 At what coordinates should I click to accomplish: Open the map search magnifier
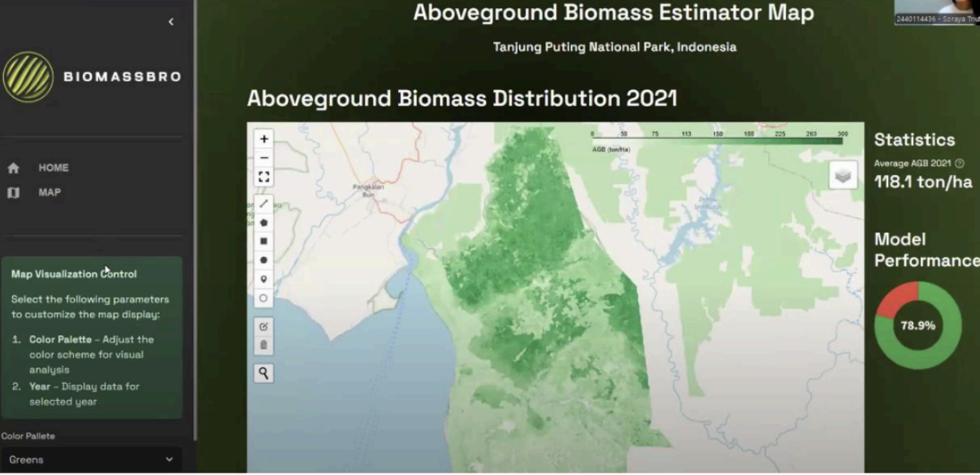click(263, 373)
